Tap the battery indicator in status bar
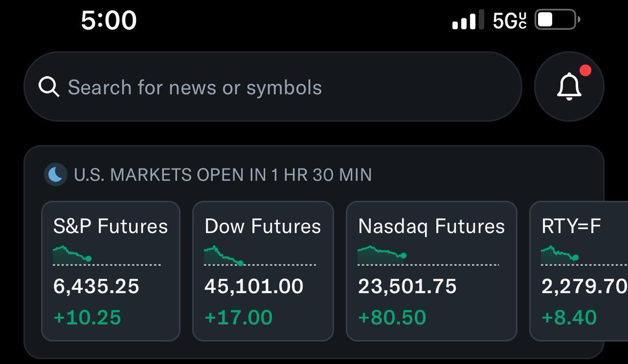The width and height of the screenshot is (628, 364). (557, 20)
